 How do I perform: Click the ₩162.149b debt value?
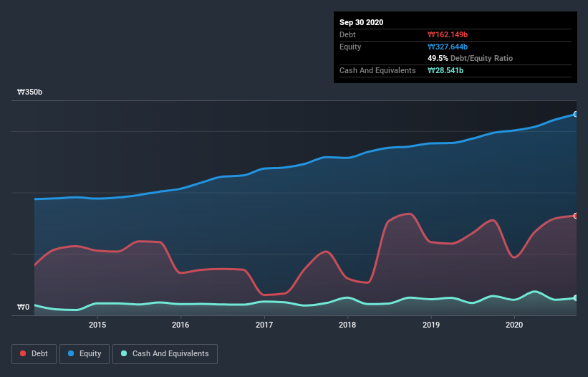tap(448, 34)
